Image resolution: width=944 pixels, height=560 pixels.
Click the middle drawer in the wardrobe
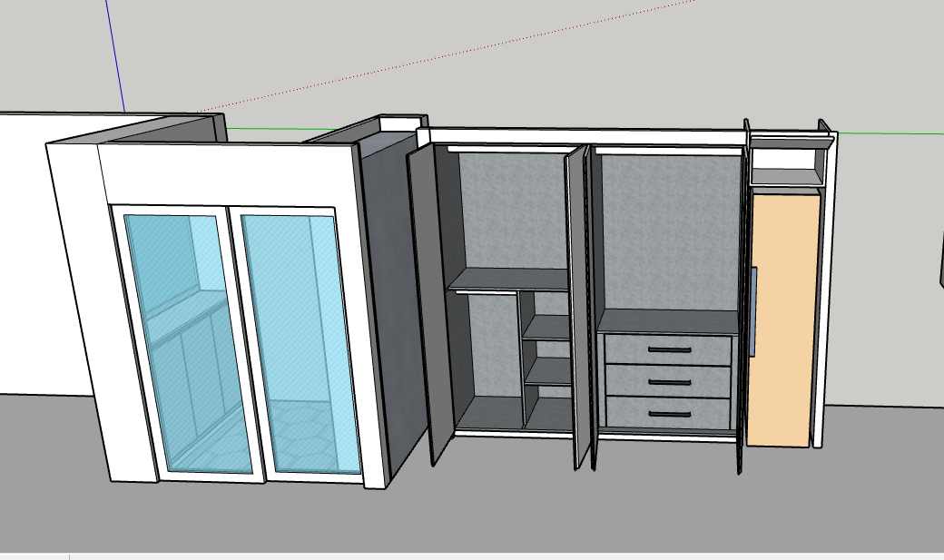668,381
